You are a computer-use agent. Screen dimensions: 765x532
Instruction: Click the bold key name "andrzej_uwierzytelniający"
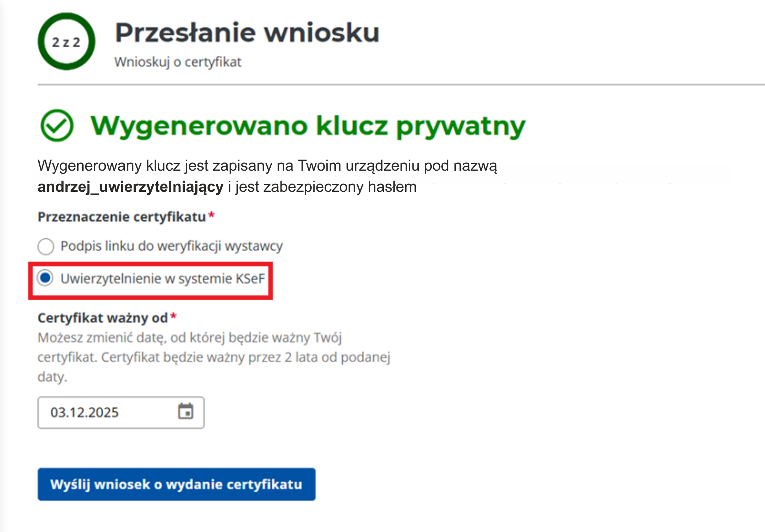[130, 187]
